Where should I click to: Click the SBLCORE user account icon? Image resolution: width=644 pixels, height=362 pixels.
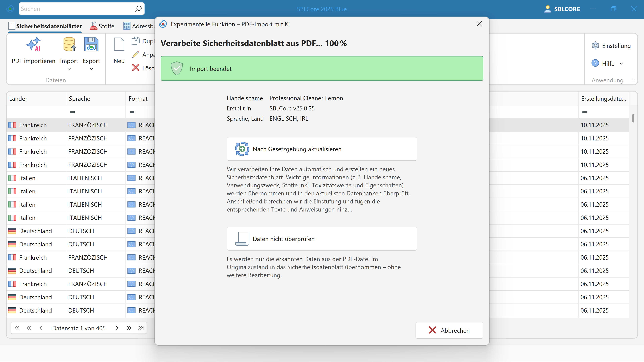pyautogui.click(x=548, y=9)
